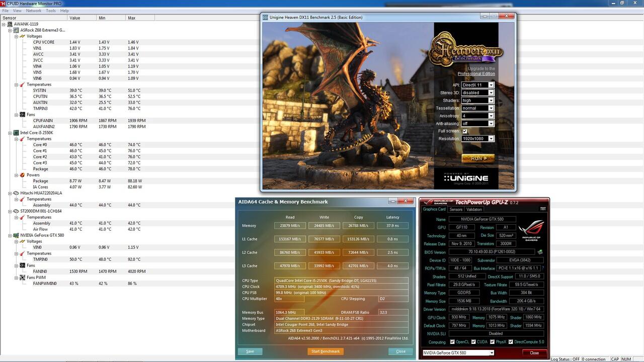Click the Powers flame icon under Intel Core i5

[x=22, y=175]
